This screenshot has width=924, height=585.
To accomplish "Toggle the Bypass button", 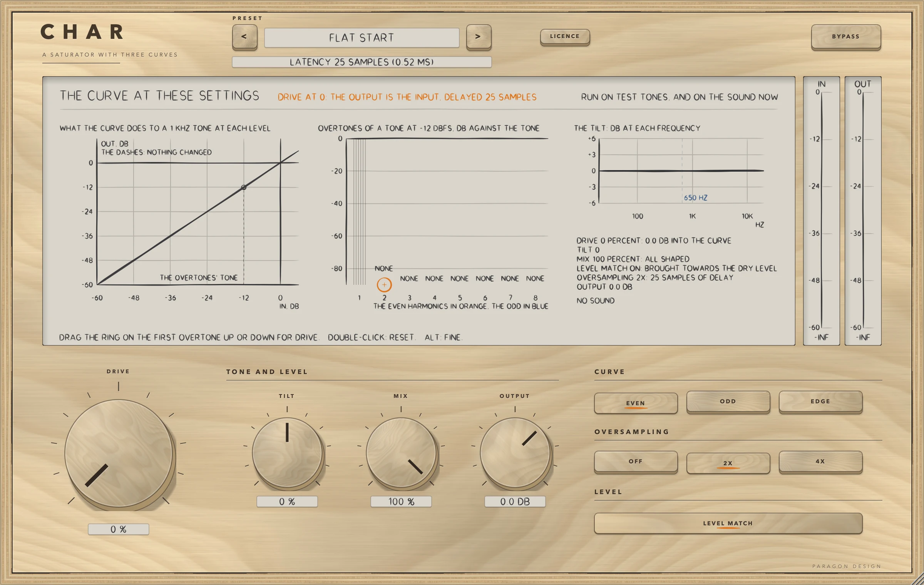I will pyautogui.click(x=846, y=37).
